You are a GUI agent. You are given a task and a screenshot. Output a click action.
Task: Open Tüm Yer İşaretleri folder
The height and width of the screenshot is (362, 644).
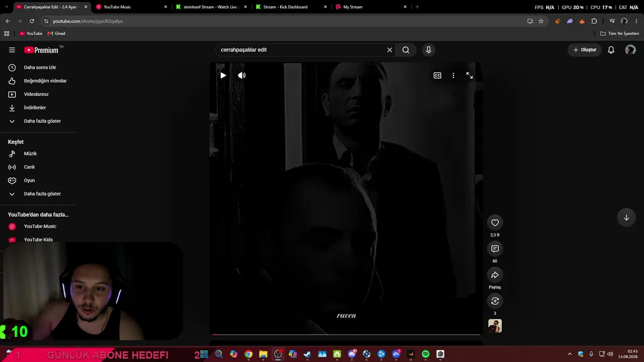click(x=620, y=34)
